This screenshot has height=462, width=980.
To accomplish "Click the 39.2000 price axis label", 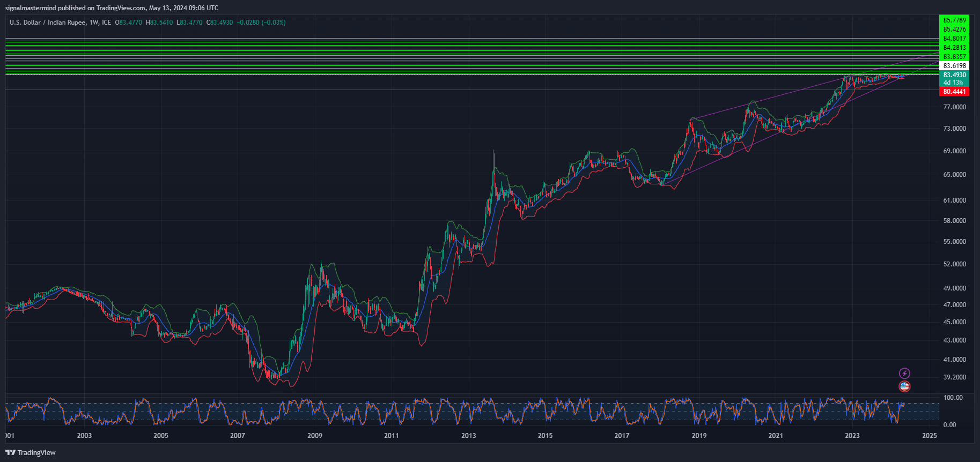I will click(x=955, y=377).
